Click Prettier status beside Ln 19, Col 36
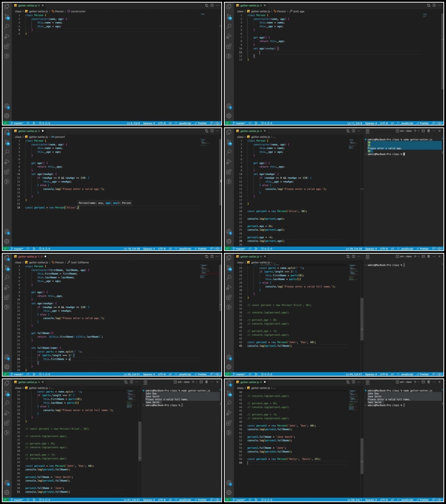Image resolution: width=446 pixels, height=504 pixels. (x=200, y=249)
